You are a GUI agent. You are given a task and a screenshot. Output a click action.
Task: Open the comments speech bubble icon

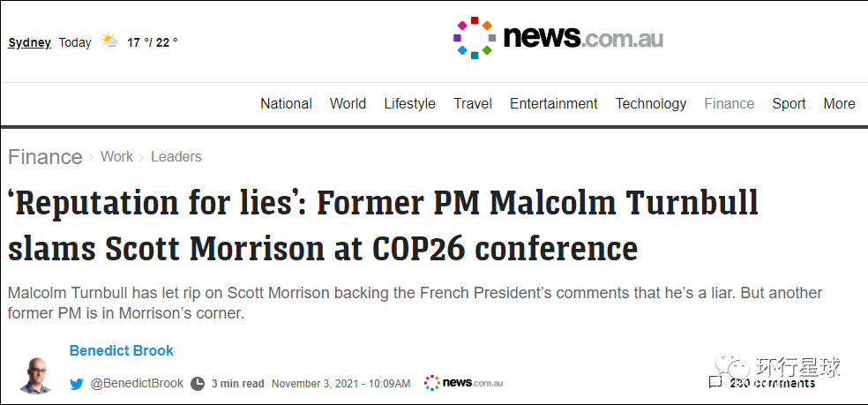[715, 383]
